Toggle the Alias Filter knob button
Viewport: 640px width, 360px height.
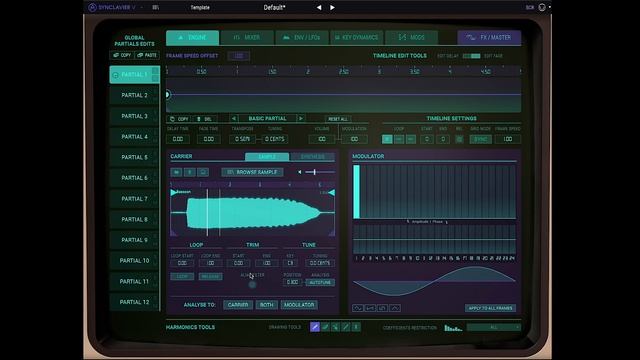tap(252, 284)
